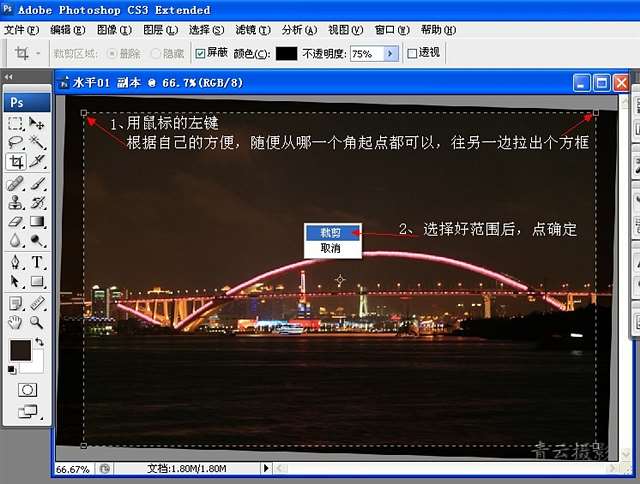Select the Notes tool
Viewport: 640px width, 484px height.
tap(16, 303)
